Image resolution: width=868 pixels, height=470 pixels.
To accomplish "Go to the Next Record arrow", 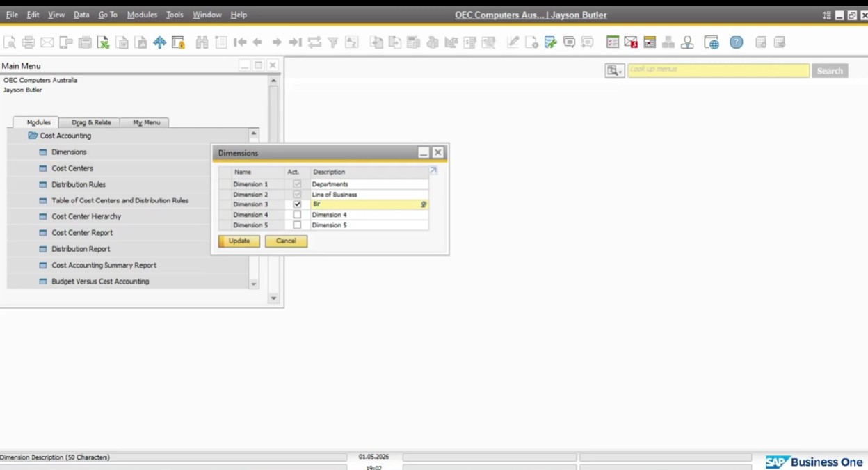I will 277,42.
